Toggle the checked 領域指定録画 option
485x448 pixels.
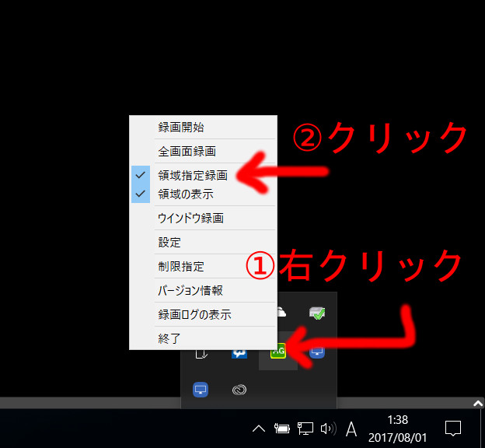coord(203,175)
